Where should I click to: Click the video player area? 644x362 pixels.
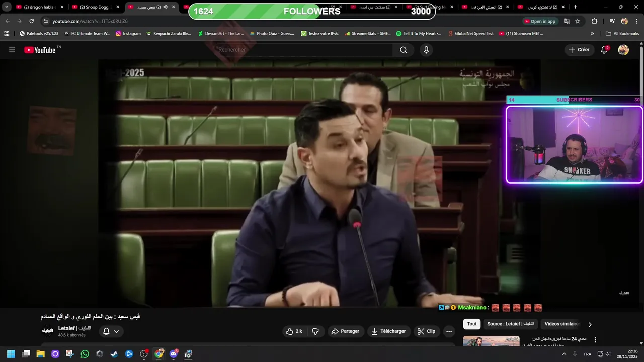319,184
